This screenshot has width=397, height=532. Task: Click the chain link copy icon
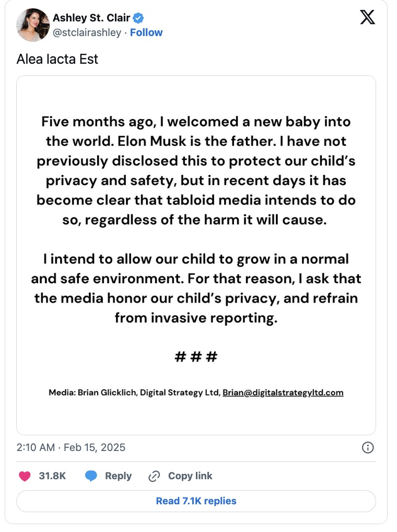tap(154, 476)
